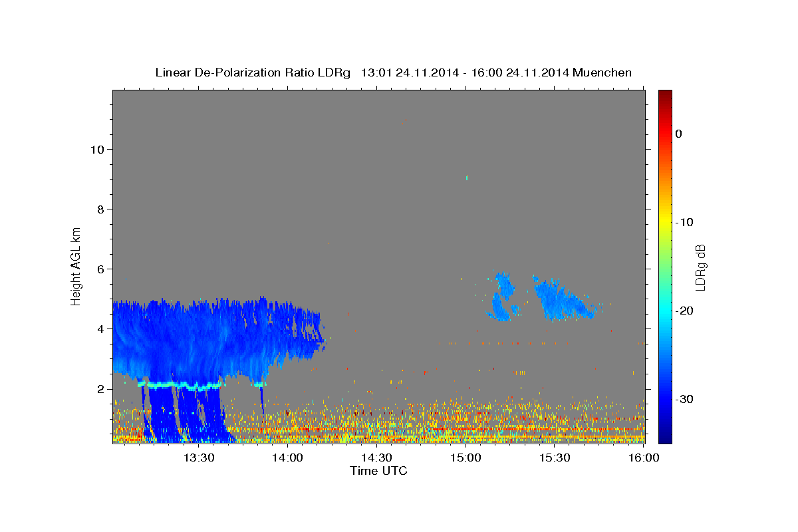Click the height tick label 8
This screenshot has height=532, width=798.
(x=100, y=209)
